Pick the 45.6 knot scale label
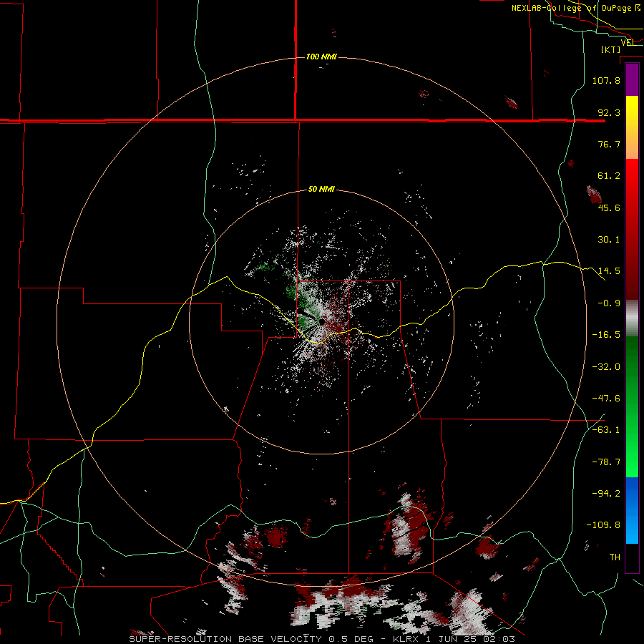This screenshot has width=644, height=644. pos(609,208)
